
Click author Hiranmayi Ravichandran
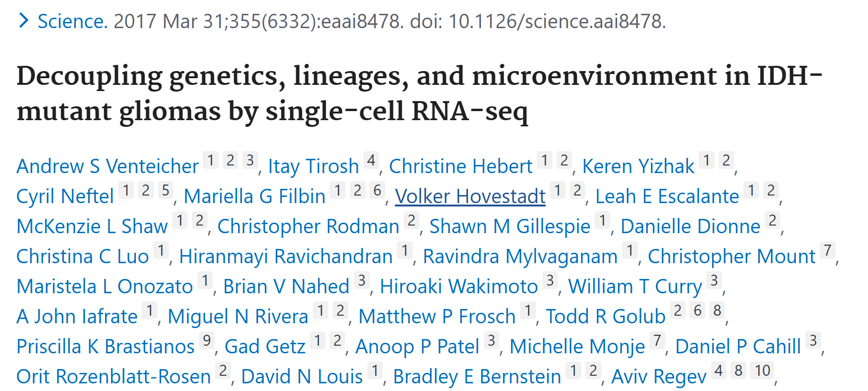286,257
